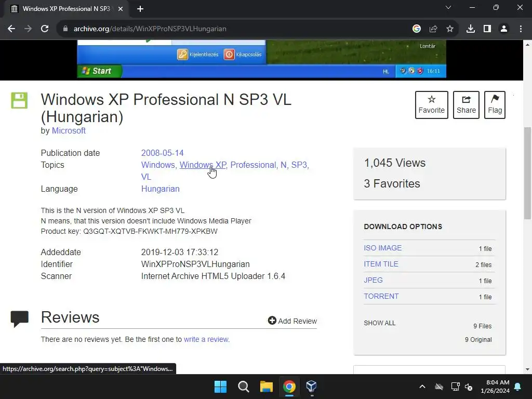Screen dimensions: 532x399
Task: Share this archive item
Action: click(x=466, y=105)
